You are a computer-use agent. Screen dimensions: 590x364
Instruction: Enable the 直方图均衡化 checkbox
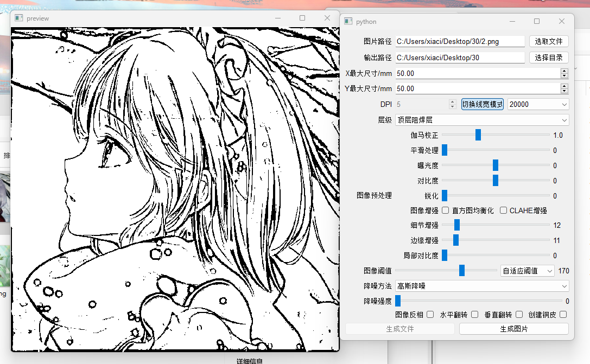click(x=446, y=210)
